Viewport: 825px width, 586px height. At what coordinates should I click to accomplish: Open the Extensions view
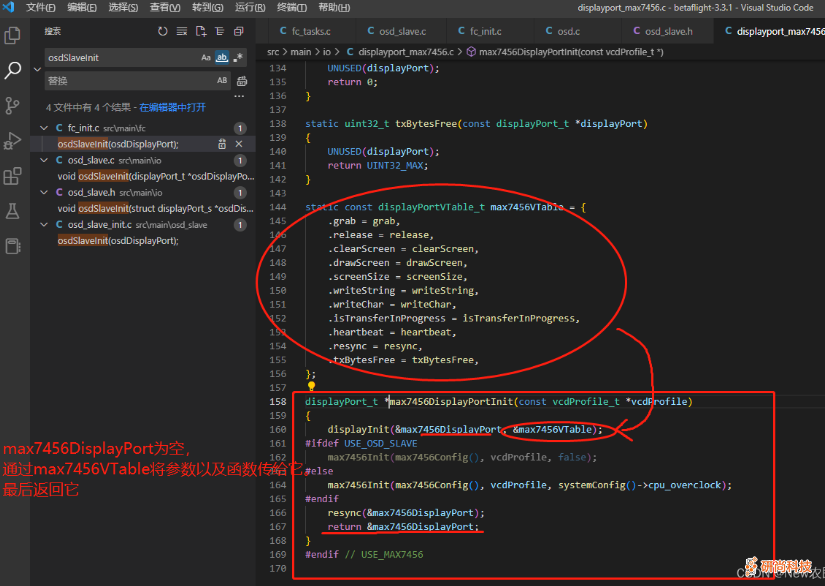[13, 176]
